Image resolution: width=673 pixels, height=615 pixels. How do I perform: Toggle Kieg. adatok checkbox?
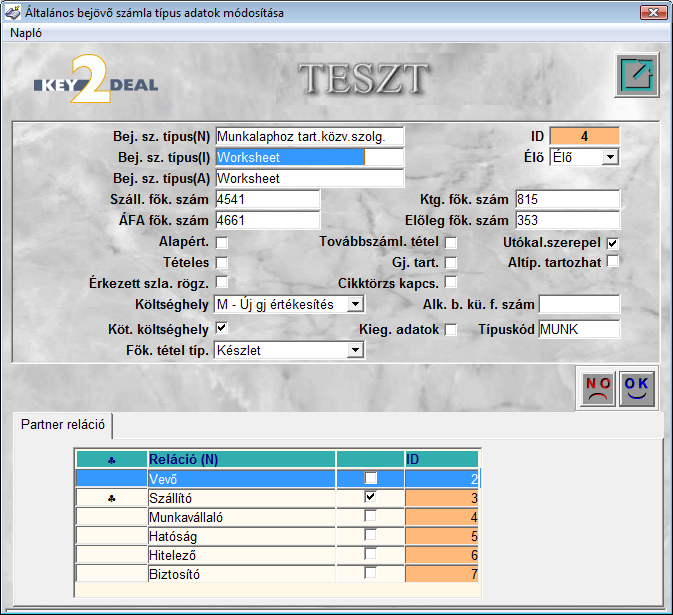click(x=451, y=330)
